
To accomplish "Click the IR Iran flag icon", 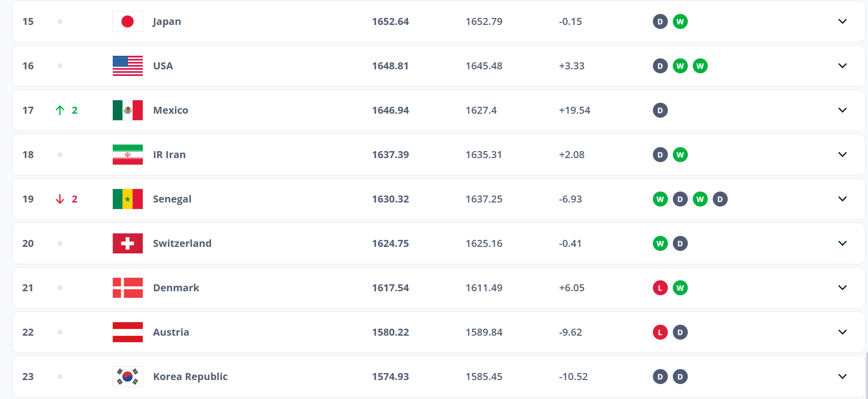I will pyautogui.click(x=128, y=155).
